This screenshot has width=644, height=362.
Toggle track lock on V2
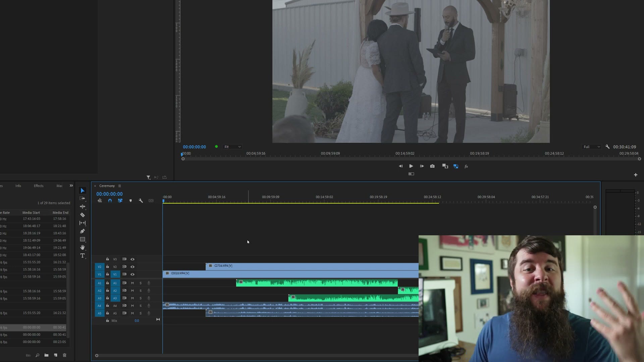point(107,266)
